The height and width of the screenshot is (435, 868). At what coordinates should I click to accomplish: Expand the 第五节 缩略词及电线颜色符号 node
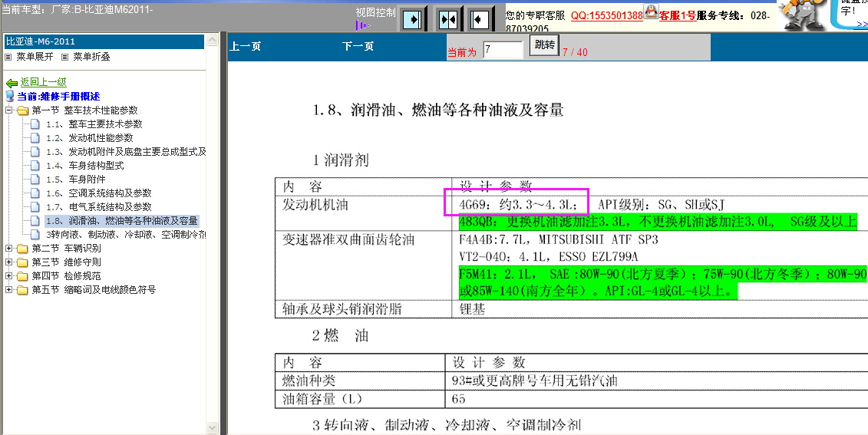pyautogui.click(x=9, y=290)
